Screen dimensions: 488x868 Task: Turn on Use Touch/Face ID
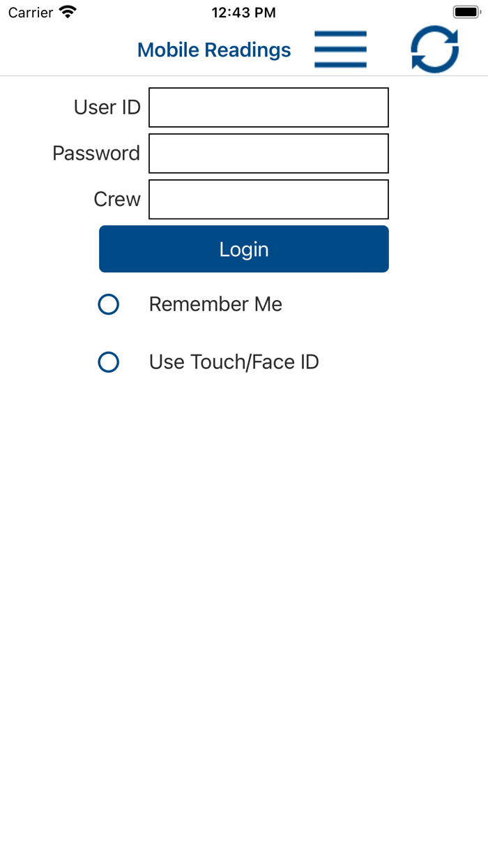(x=109, y=362)
